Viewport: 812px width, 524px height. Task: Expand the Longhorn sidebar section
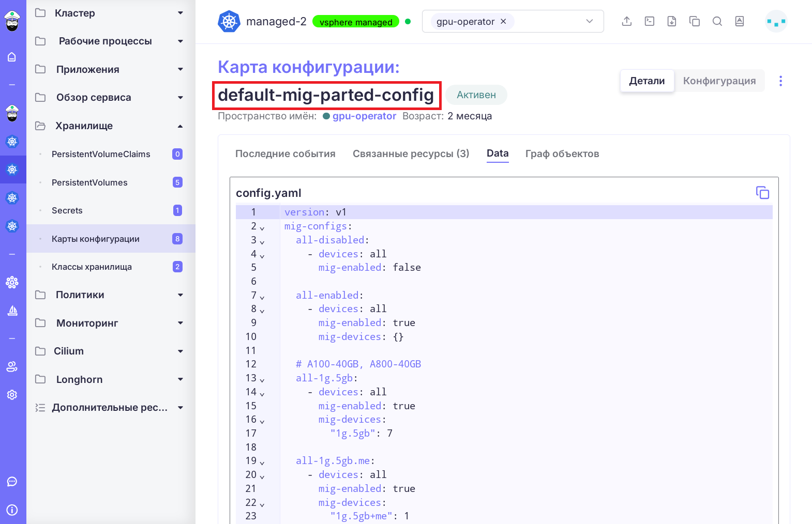[x=111, y=379]
